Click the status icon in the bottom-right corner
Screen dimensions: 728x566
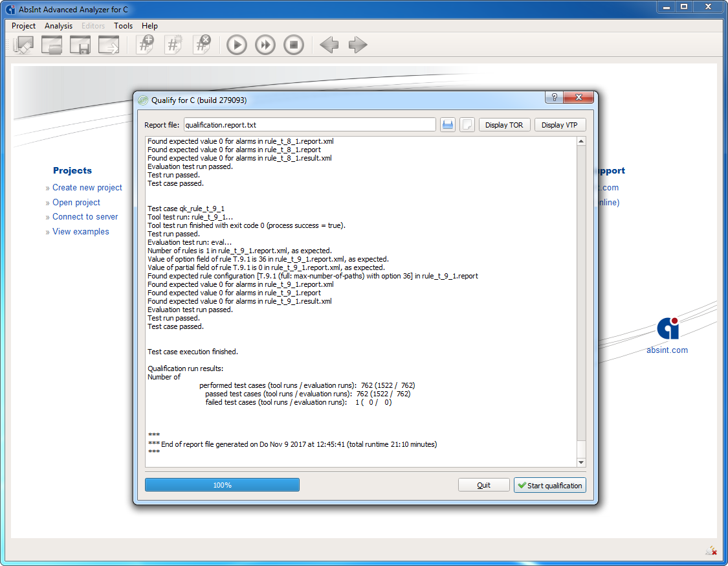(x=711, y=550)
